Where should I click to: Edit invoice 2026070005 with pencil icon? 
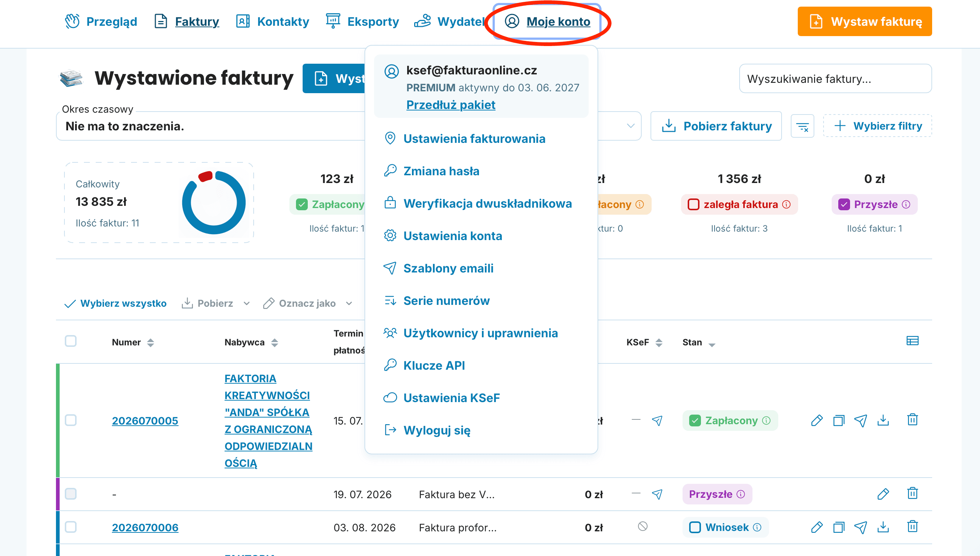[817, 420]
